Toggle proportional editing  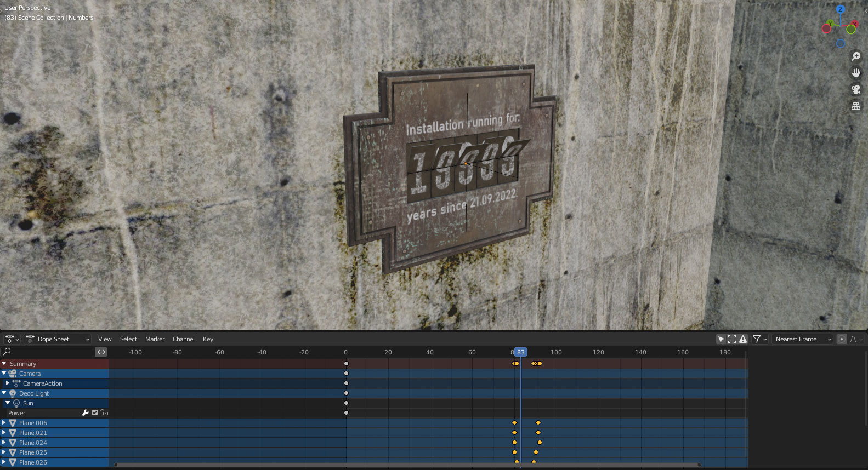842,339
